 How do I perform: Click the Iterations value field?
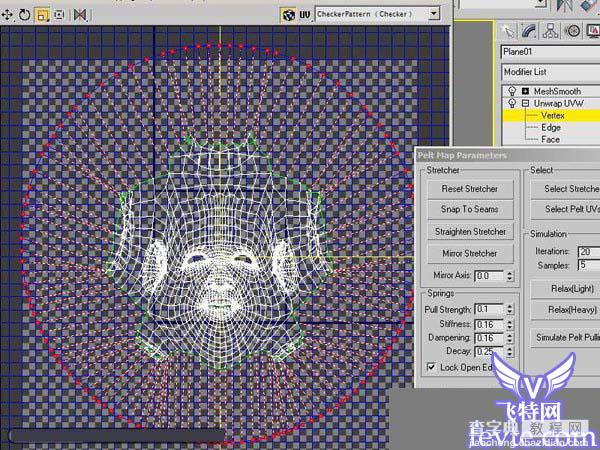pos(589,252)
